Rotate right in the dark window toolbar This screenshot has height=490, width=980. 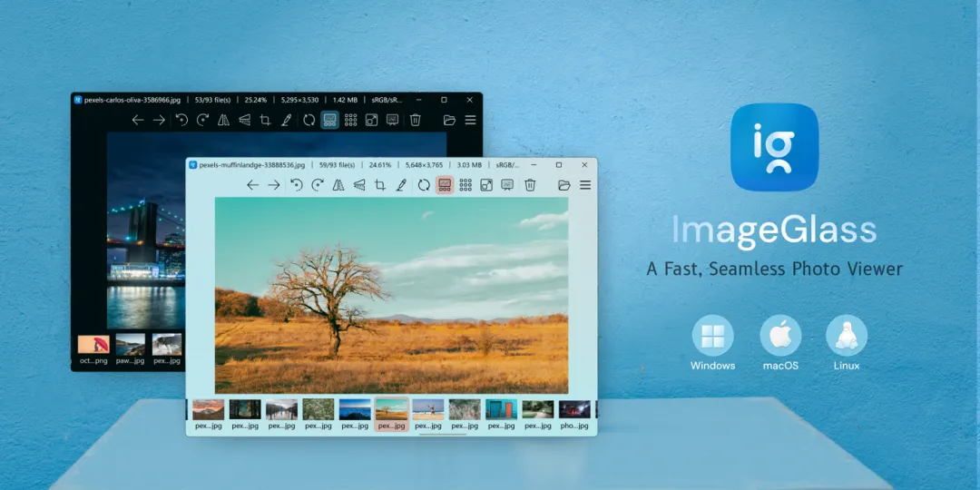point(202,120)
